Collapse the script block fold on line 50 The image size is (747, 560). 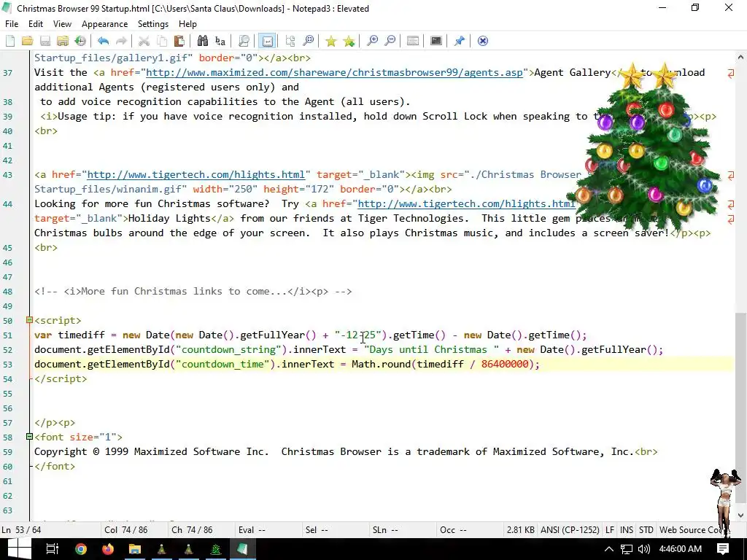[x=29, y=320]
